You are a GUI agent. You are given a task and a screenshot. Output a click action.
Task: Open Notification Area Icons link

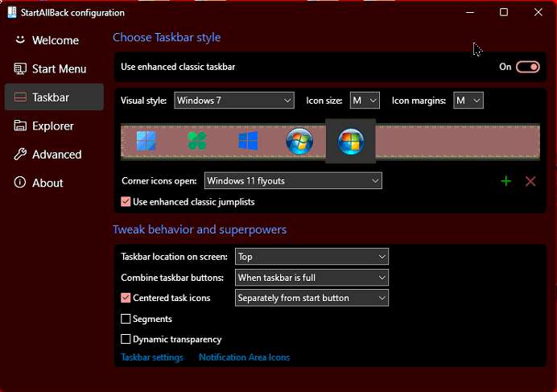[244, 357]
